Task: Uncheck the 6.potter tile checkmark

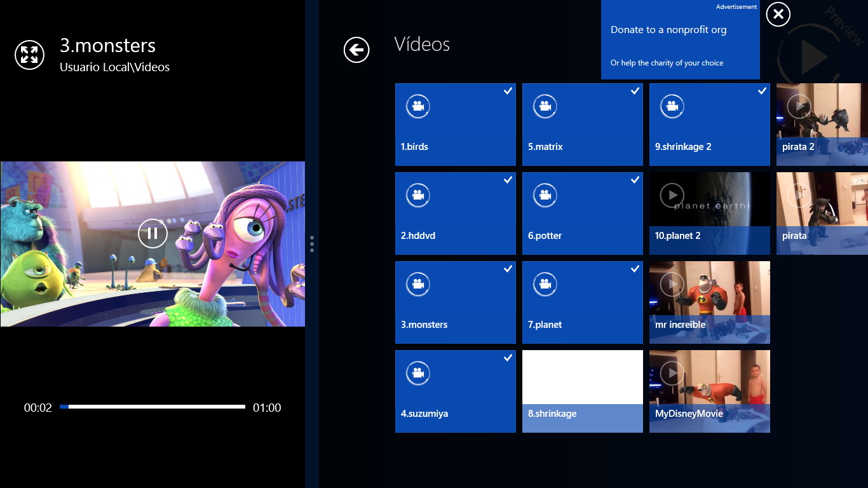Action: [x=635, y=180]
